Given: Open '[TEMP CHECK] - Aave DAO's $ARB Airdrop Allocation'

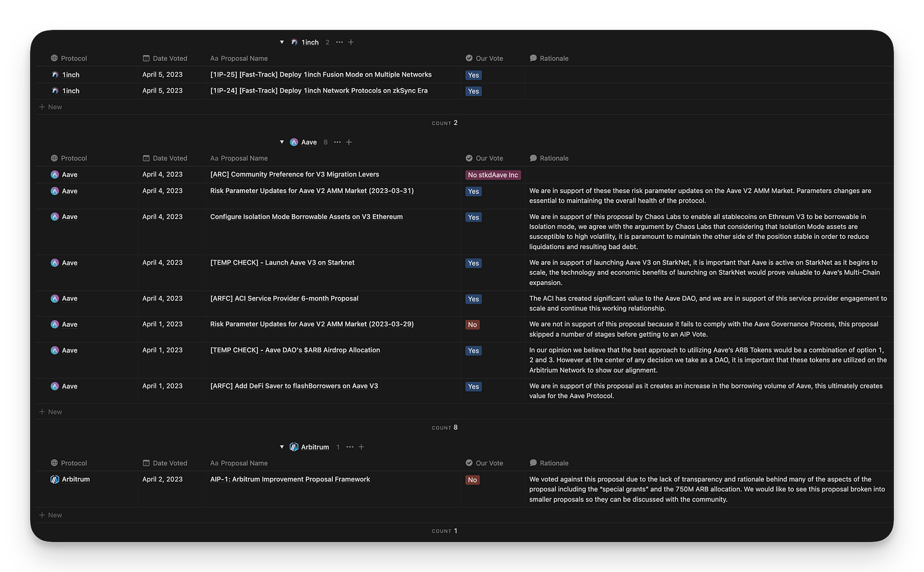Looking at the screenshot, I should coord(295,350).
